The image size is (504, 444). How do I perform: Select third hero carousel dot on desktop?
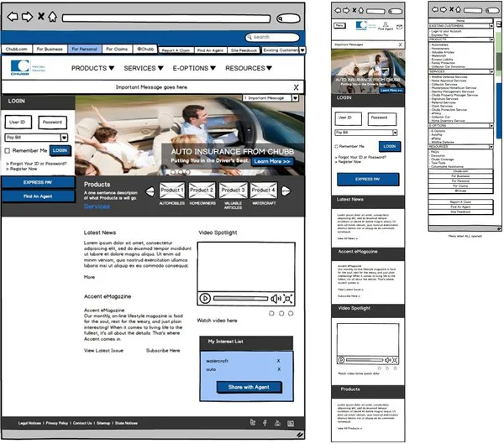(187, 172)
